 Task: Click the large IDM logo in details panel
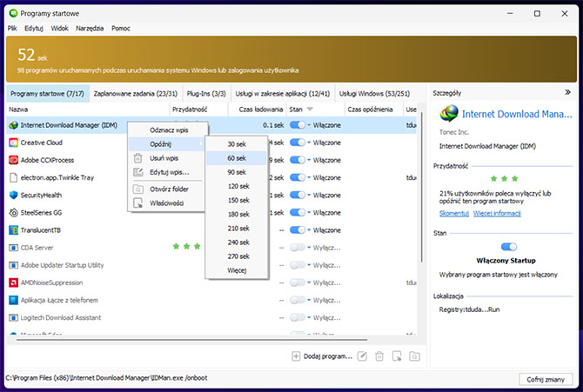(449, 114)
